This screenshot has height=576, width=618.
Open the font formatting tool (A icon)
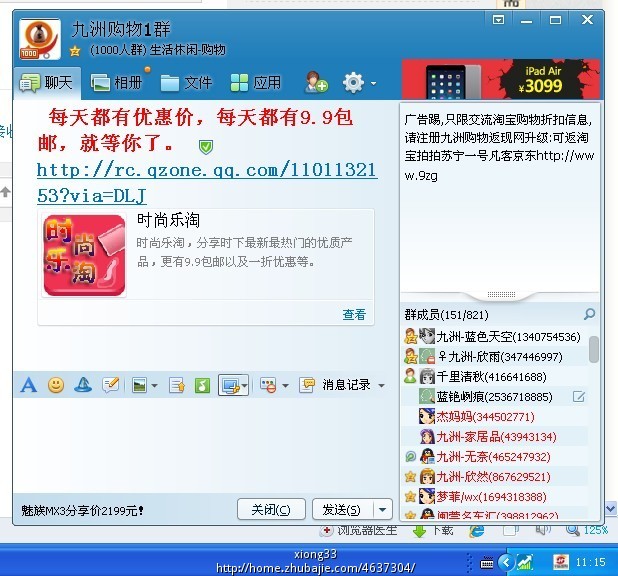click(x=28, y=385)
